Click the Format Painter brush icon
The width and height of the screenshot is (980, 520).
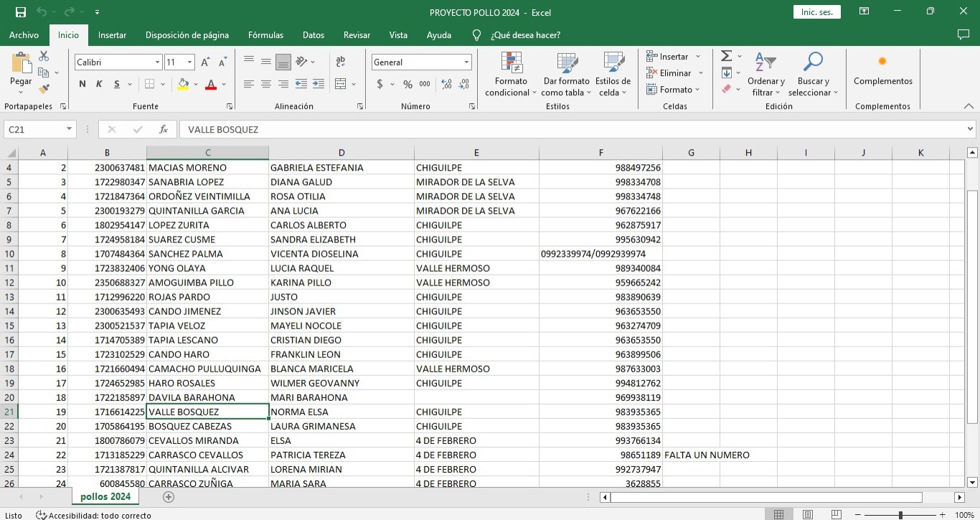(x=44, y=90)
